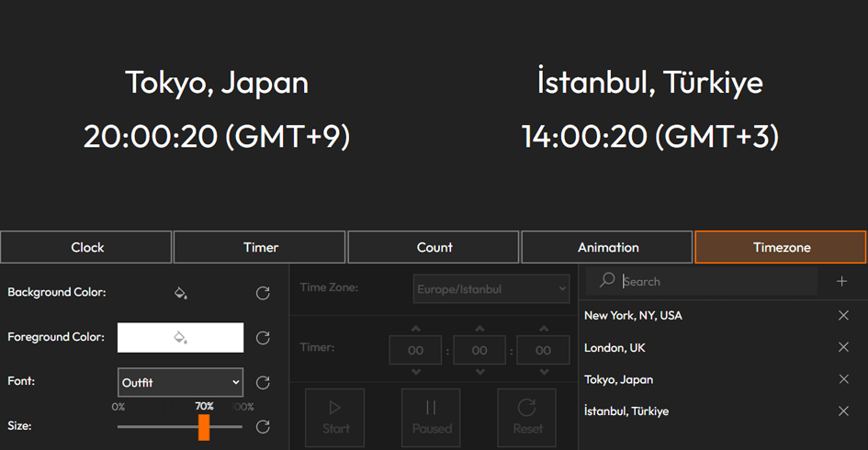
Task: Open the background color paint bucket picker
Action: (180, 293)
